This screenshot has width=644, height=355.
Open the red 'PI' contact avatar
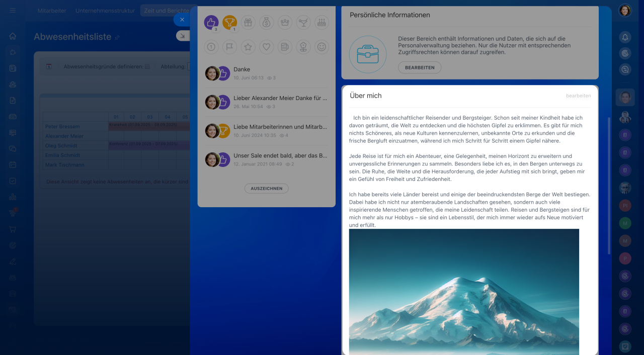pos(625,206)
